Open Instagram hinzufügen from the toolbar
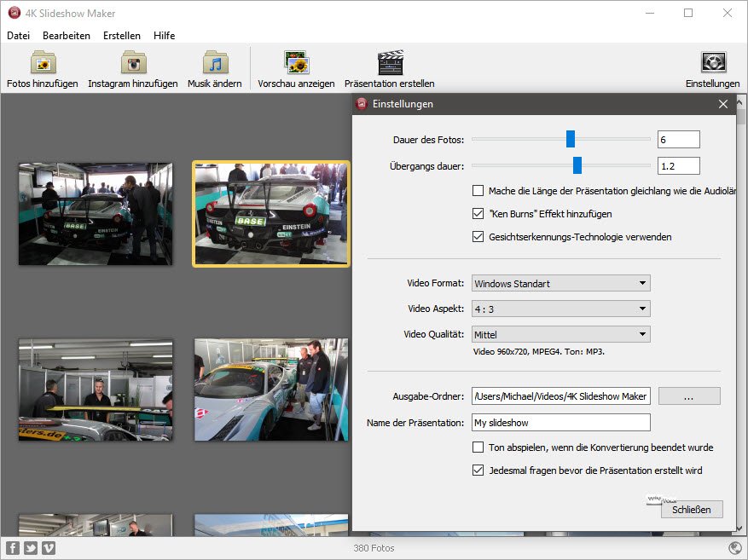The height and width of the screenshot is (560, 748). click(x=133, y=63)
